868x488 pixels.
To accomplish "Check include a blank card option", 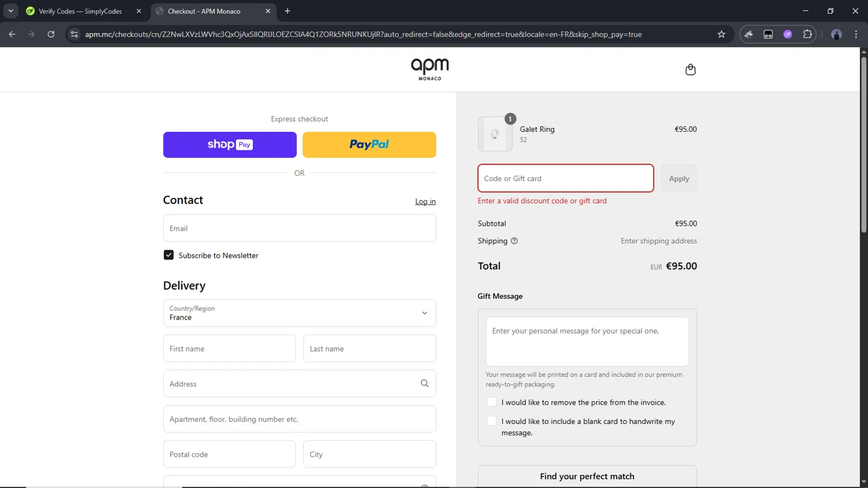I will (491, 421).
